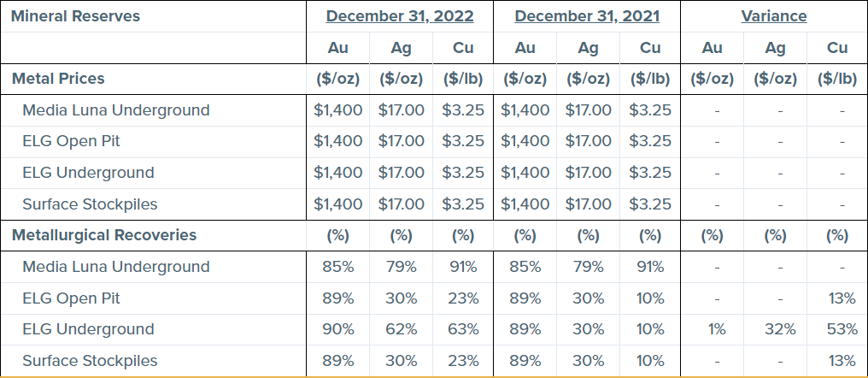The image size is (868, 378).
Task: Select 2022 Media Luna 91% copper recovery cell
Action: pyautogui.click(x=463, y=267)
